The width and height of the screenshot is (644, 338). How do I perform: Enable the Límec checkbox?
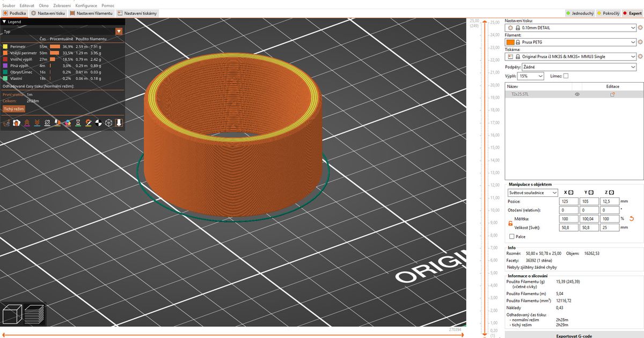pyautogui.click(x=565, y=76)
